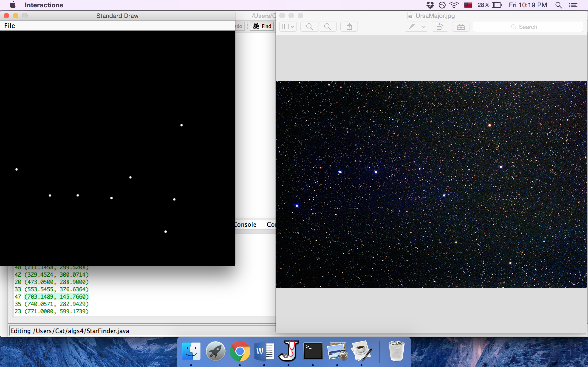Select output line 47 coordinates
This screenshot has width=588, height=367.
(x=56, y=297)
